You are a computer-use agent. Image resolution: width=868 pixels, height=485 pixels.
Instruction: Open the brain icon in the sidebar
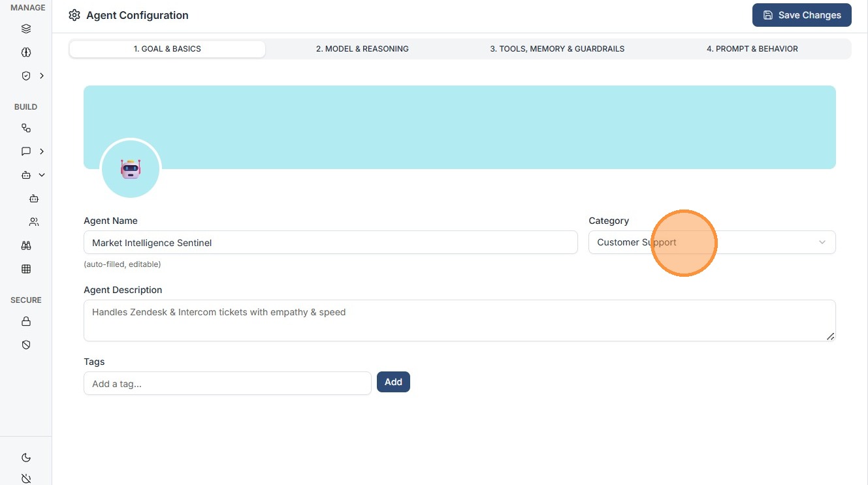pos(26,52)
